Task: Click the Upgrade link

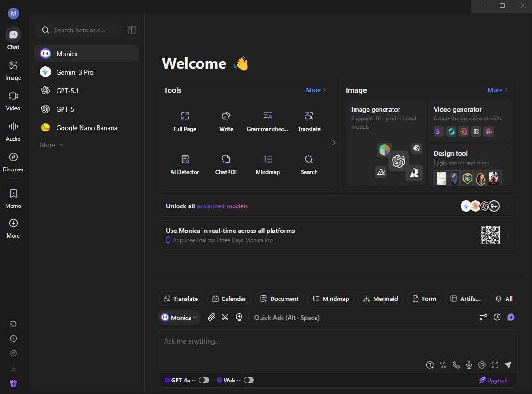Action: [x=494, y=380]
